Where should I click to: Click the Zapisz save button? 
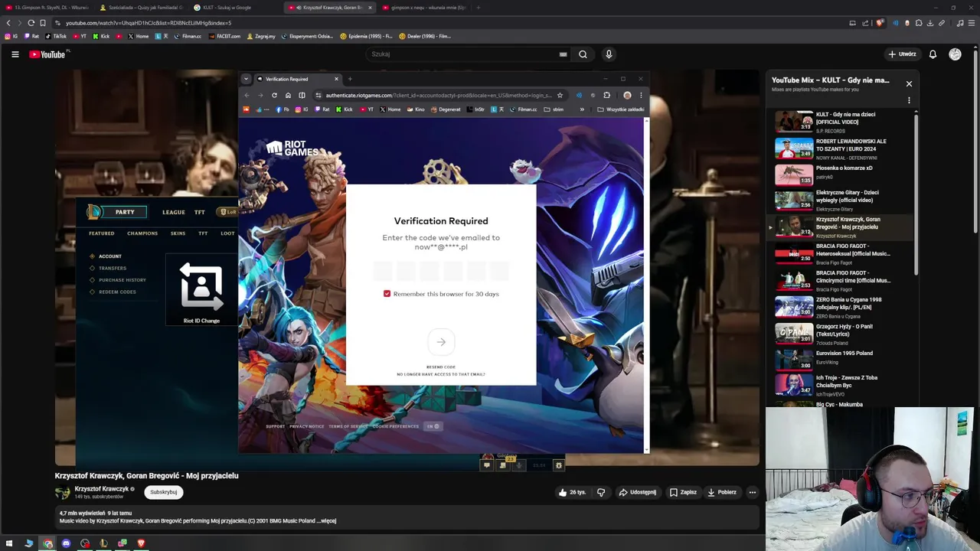683,492
